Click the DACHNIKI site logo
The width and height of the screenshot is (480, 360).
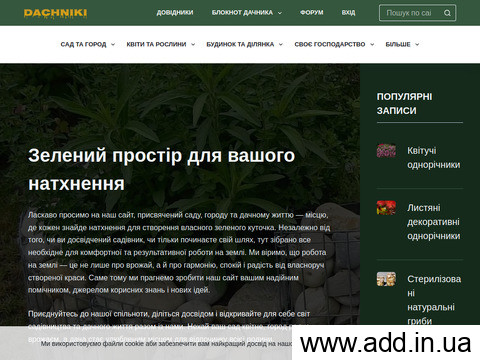pos(55,13)
